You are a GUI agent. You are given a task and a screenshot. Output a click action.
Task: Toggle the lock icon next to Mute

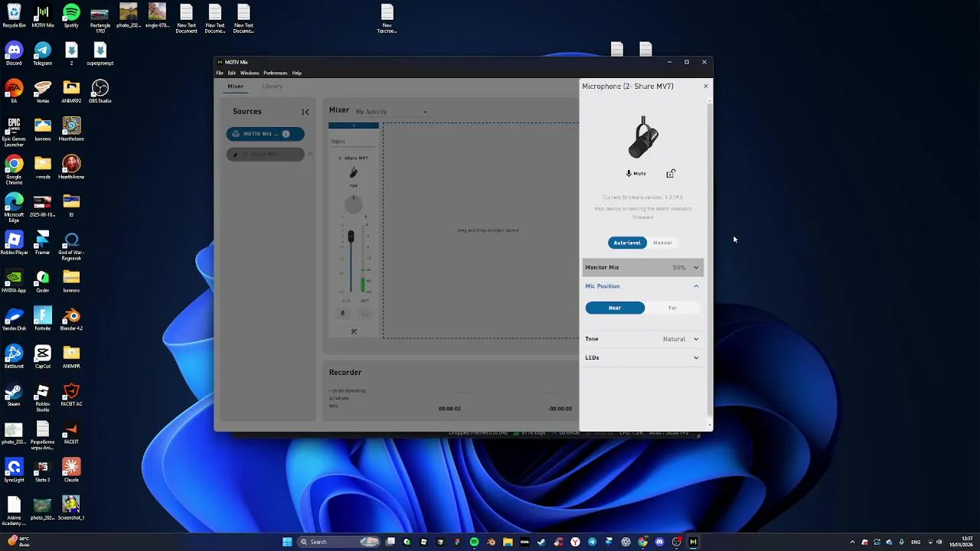[x=671, y=174]
